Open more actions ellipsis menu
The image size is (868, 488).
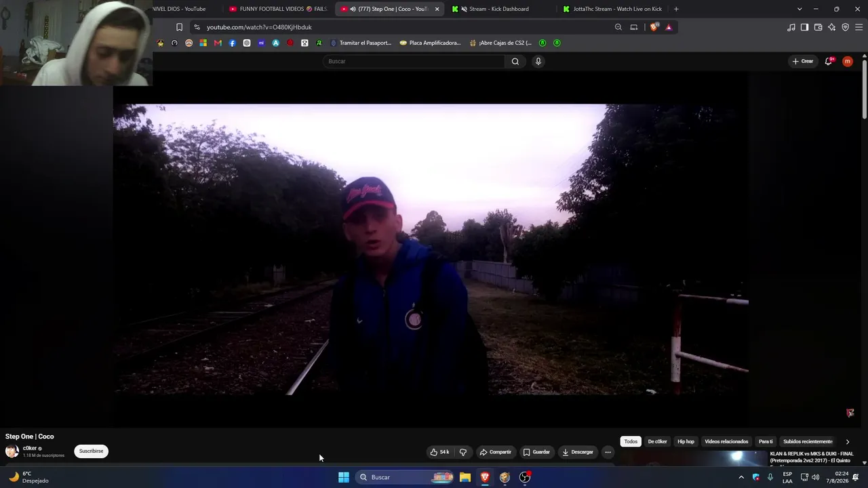608,452
